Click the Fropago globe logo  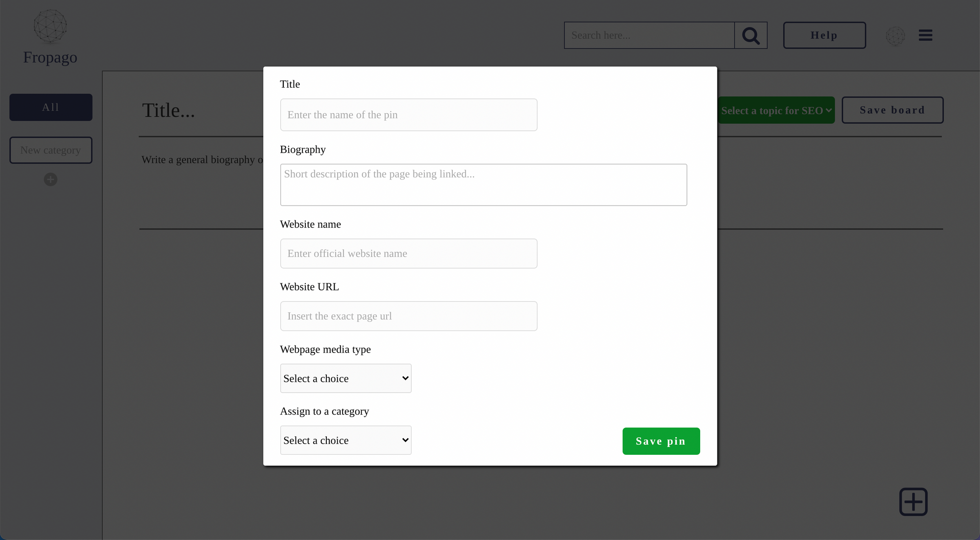click(x=50, y=26)
